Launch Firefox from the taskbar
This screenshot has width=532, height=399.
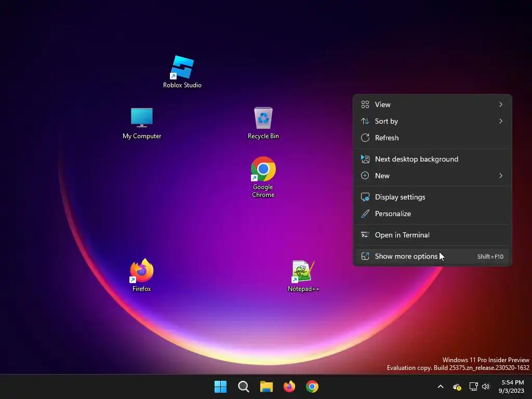tap(289, 387)
